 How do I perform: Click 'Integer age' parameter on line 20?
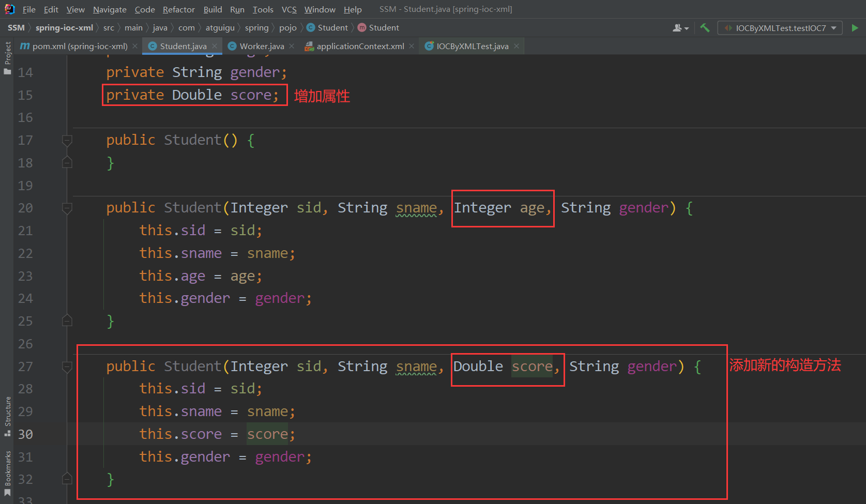pos(499,208)
